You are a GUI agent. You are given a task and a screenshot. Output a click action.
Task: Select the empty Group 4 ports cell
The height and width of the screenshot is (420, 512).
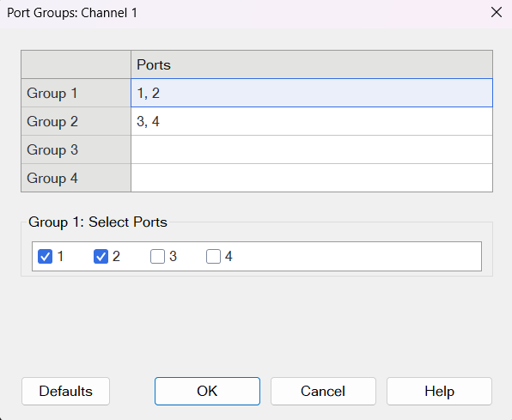click(312, 178)
